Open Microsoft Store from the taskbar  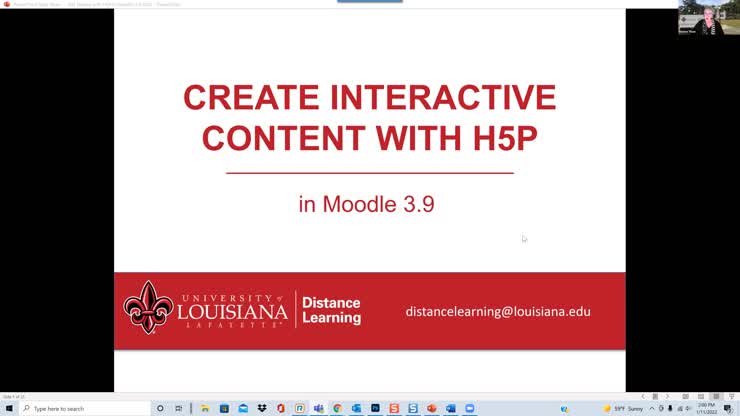[x=224, y=408]
